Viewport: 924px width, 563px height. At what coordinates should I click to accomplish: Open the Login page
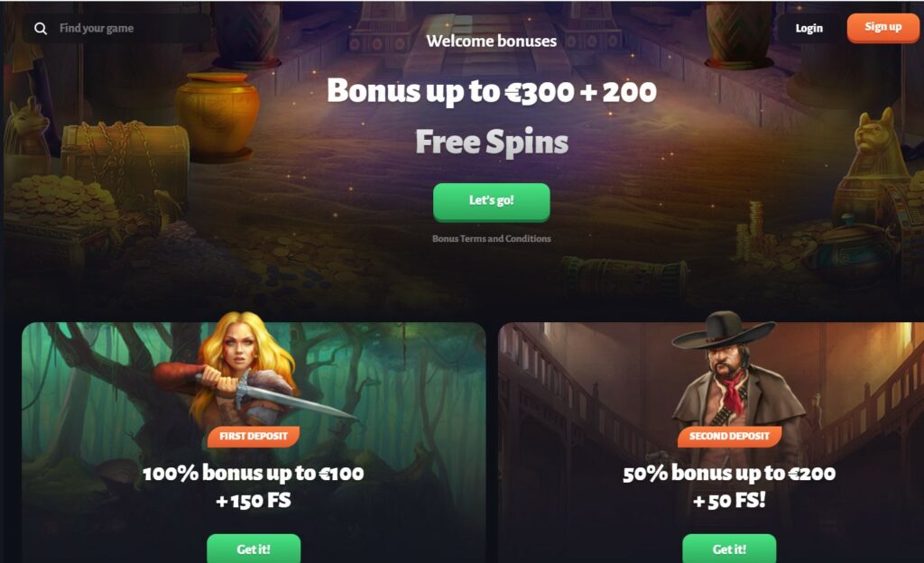pyautogui.click(x=808, y=28)
